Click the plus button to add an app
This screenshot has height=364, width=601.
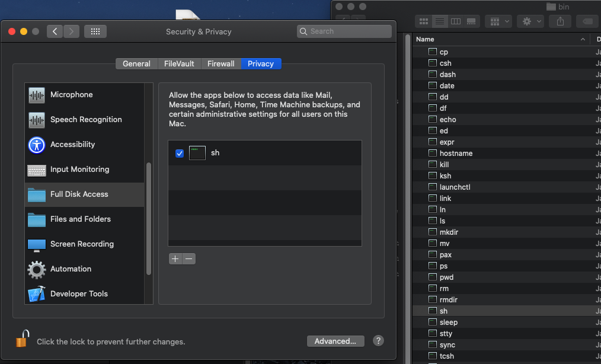(x=175, y=259)
